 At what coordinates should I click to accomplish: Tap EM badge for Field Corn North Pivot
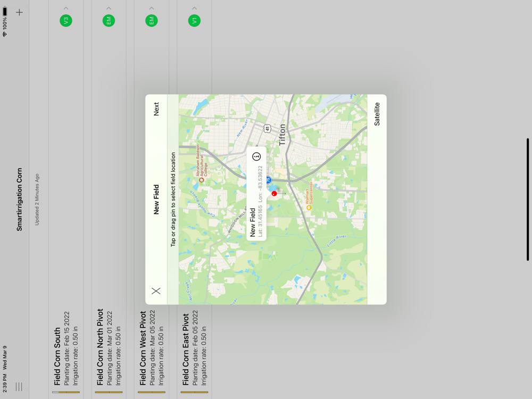tap(109, 21)
